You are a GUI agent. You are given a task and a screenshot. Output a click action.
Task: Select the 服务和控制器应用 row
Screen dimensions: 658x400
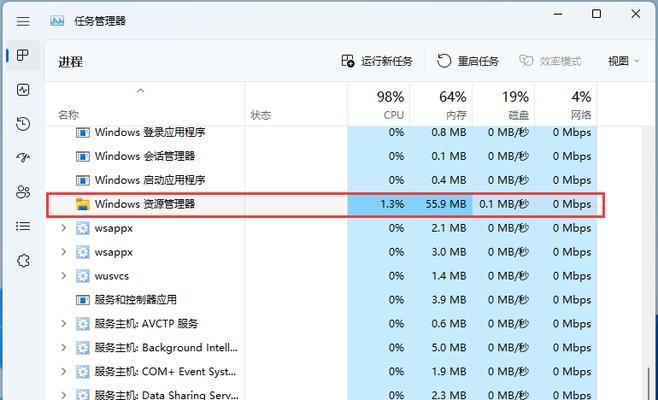322,300
